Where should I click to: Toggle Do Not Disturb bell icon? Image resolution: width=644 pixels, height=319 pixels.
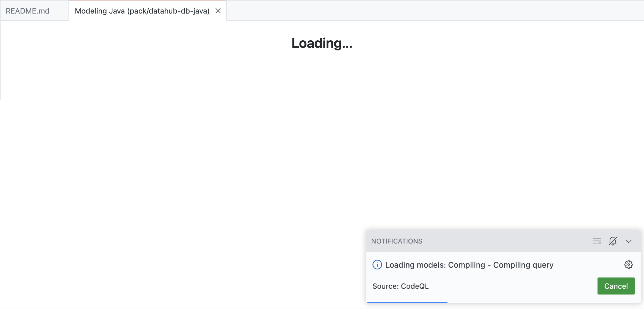pyautogui.click(x=613, y=241)
